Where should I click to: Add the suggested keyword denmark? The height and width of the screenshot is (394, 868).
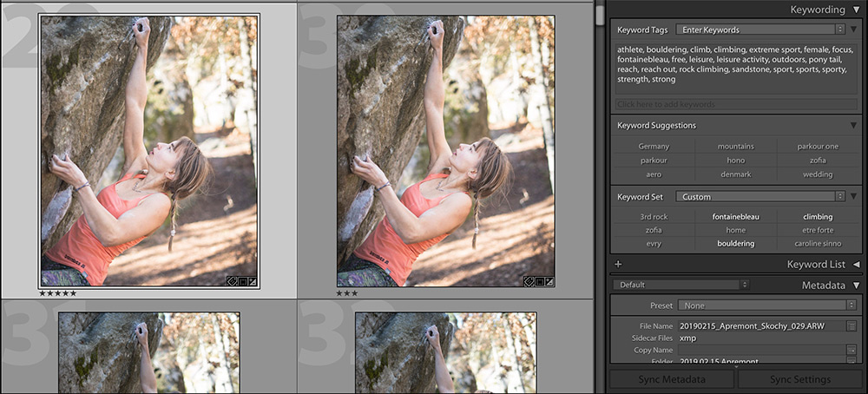click(736, 174)
